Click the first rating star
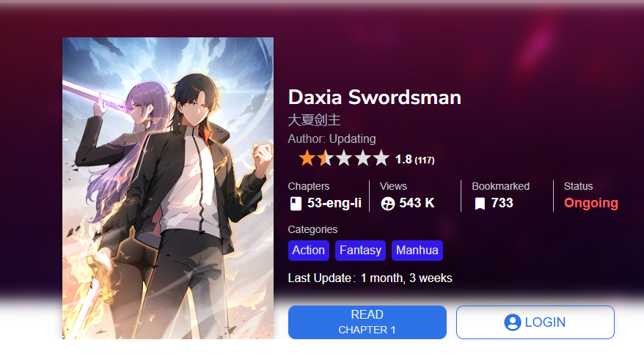This screenshot has width=644, height=359. pos(307,158)
